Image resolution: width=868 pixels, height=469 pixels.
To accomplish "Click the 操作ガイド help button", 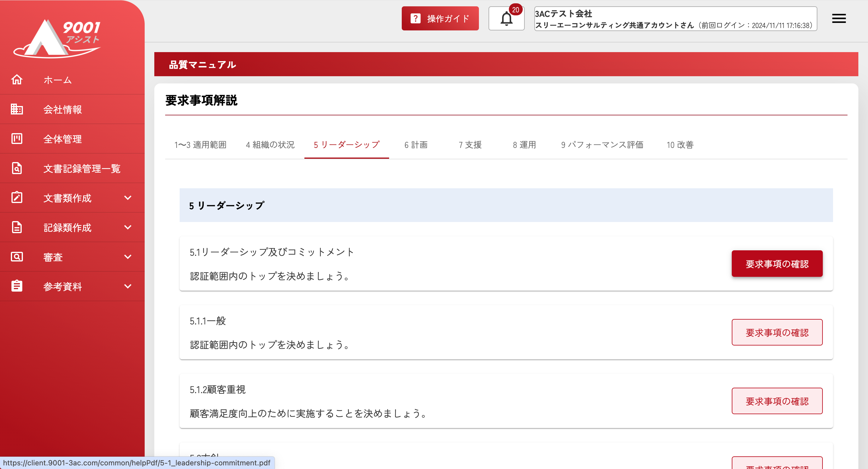I will click(440, 18).
